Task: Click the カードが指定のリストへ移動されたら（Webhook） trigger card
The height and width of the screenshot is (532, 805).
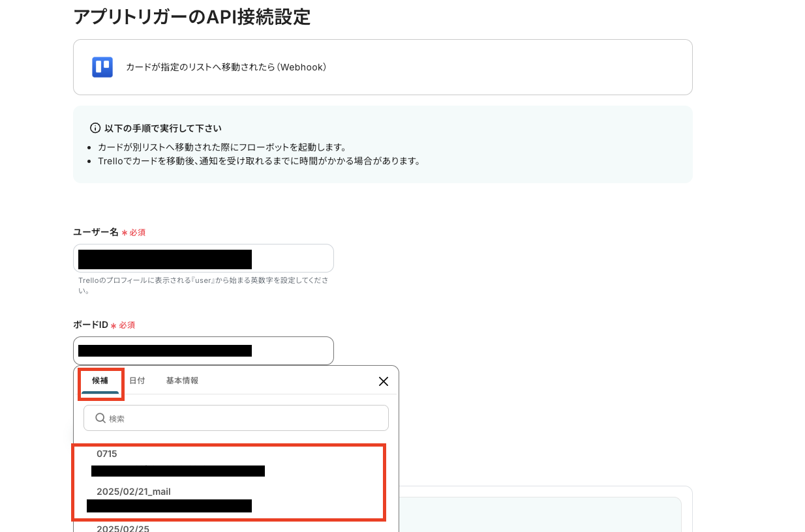Action: (383, 67)
